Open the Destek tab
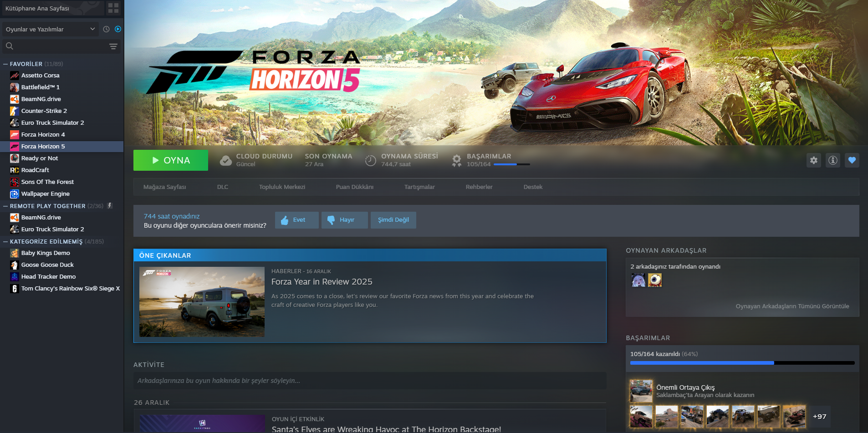 [533, 187]
